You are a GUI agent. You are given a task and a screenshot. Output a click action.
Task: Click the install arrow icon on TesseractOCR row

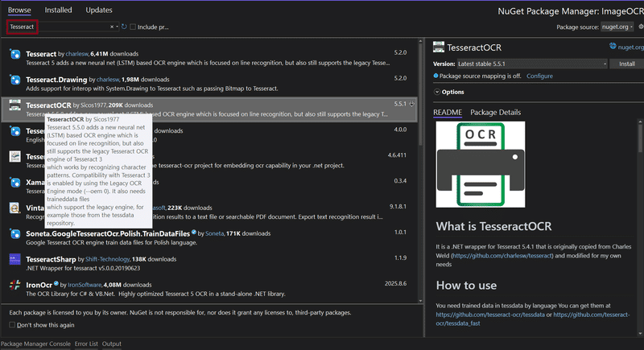411,105
